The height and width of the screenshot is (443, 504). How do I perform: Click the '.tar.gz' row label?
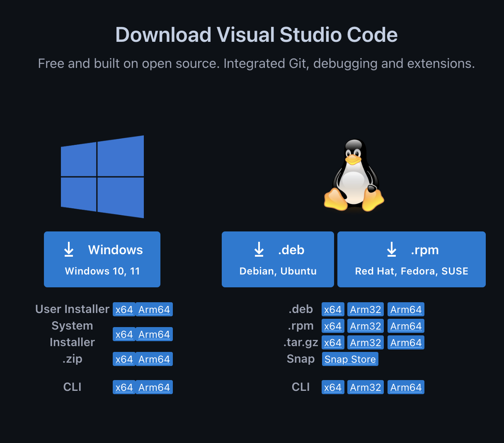(301, 343)
